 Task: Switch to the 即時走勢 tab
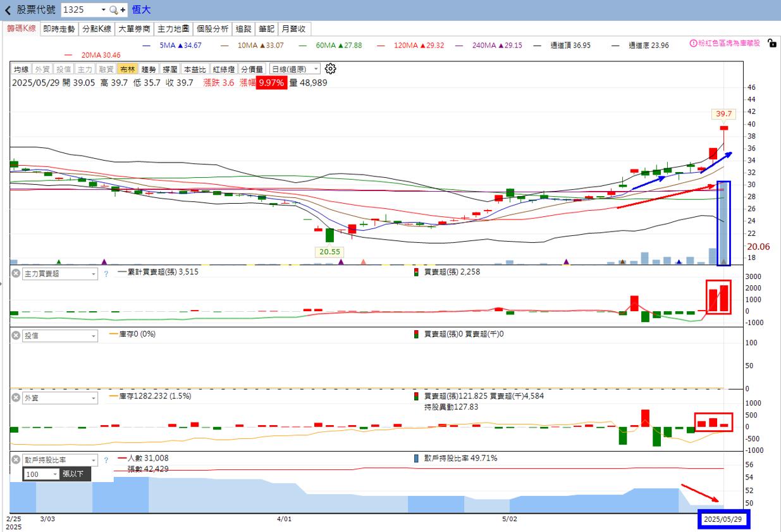tap(59, 29)
